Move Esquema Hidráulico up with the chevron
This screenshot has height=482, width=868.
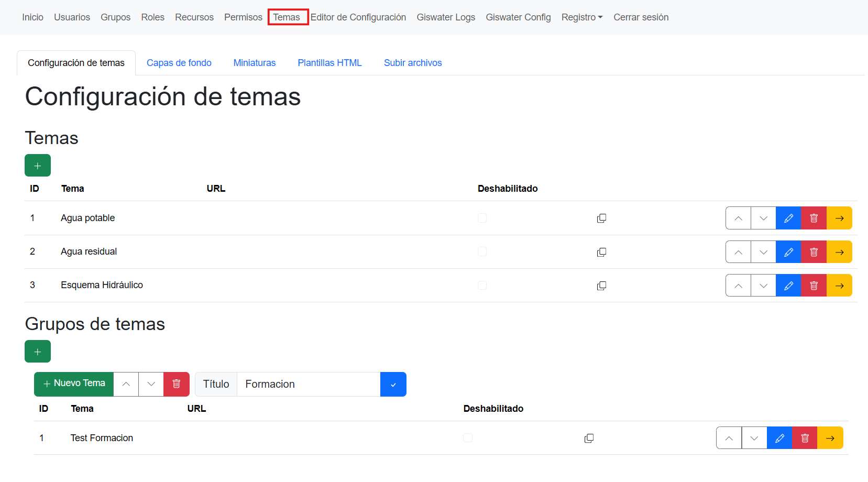pos(738,286)
